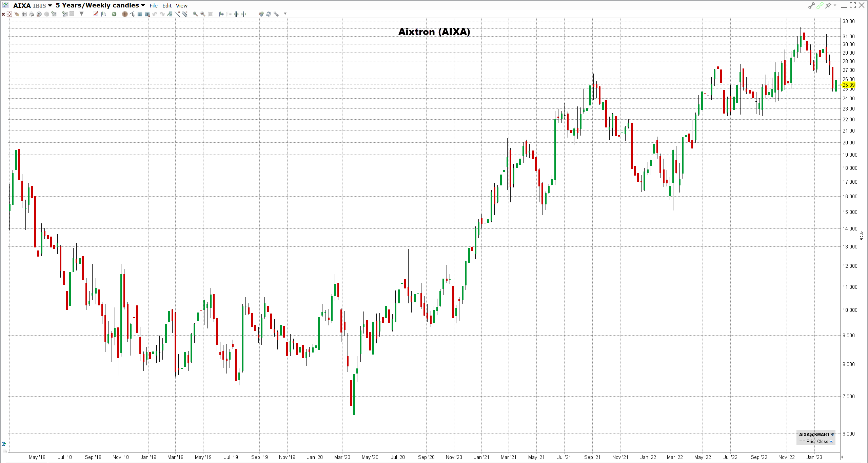The height and width of the screenshot is (463, 868).
Task: Toggle the green chain link window grouping
Action: (820, 5)
